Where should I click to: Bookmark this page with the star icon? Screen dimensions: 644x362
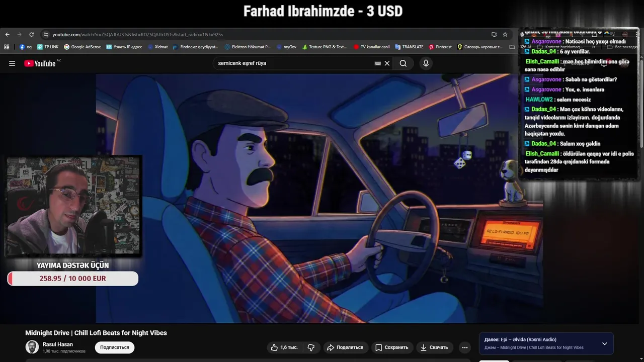tap(505, 35)
